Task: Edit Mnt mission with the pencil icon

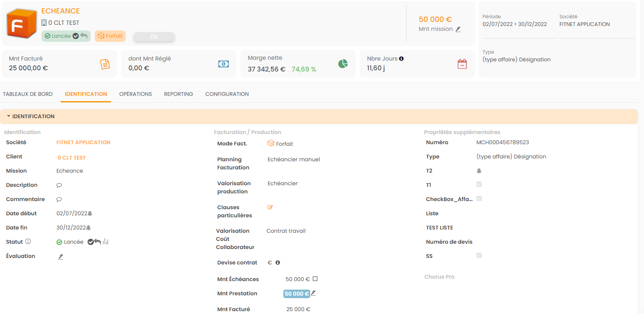Action: tap(458, 29)
